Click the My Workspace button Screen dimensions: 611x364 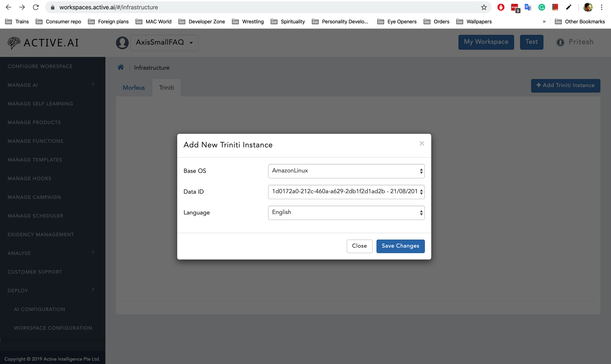[486, 42]
